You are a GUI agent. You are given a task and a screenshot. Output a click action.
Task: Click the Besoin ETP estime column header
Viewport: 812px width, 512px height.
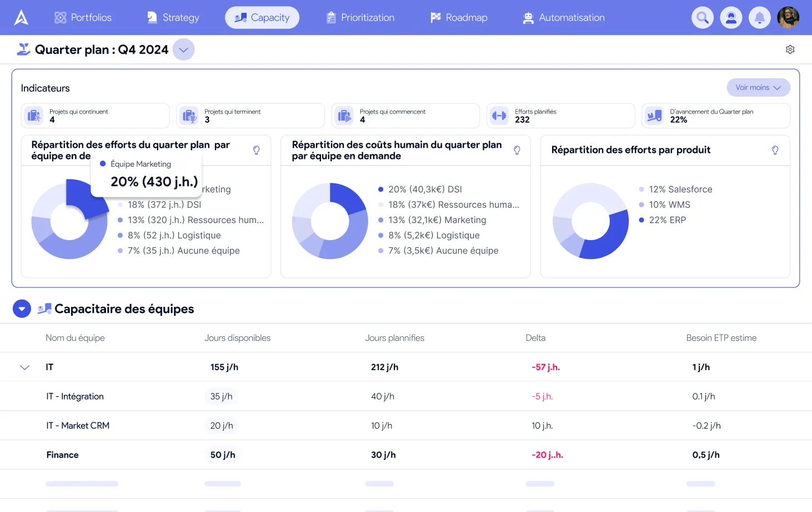pos(721,338)
